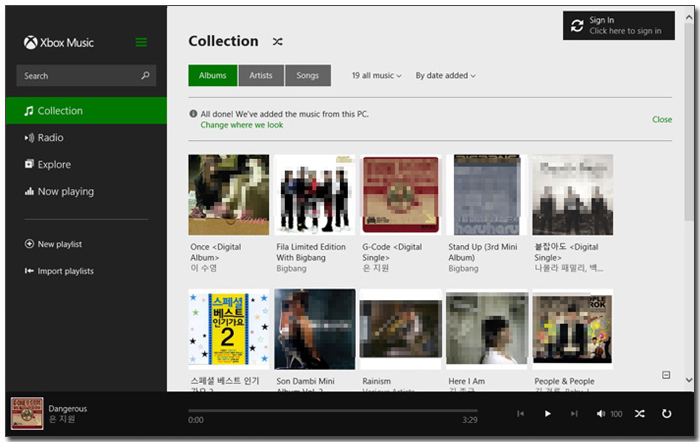Click the Collection heading
Image resolution: width=700 pixels, height=442 pixels.
(223, 41)
